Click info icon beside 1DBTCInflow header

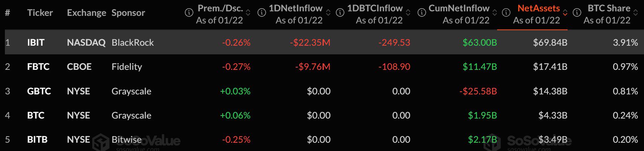tap(340, 13)
